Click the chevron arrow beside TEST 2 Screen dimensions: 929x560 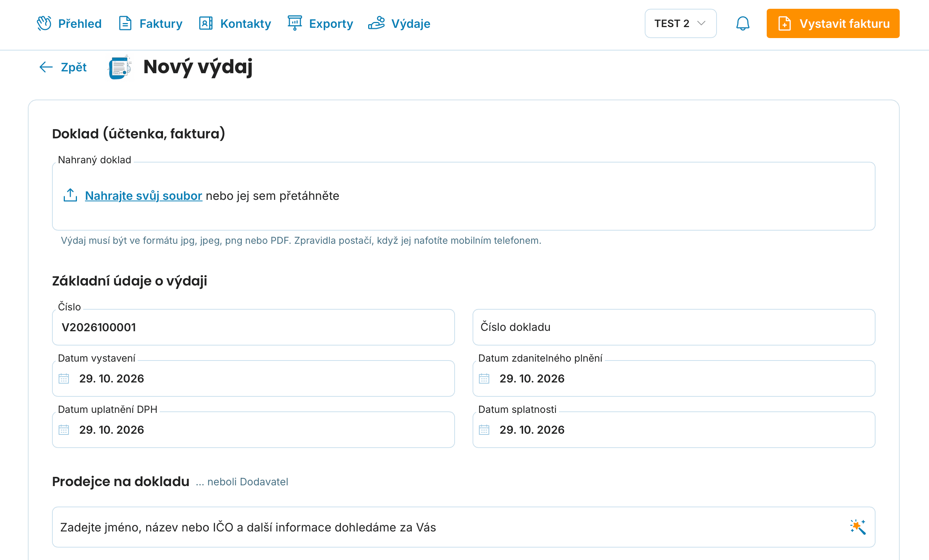701,23
